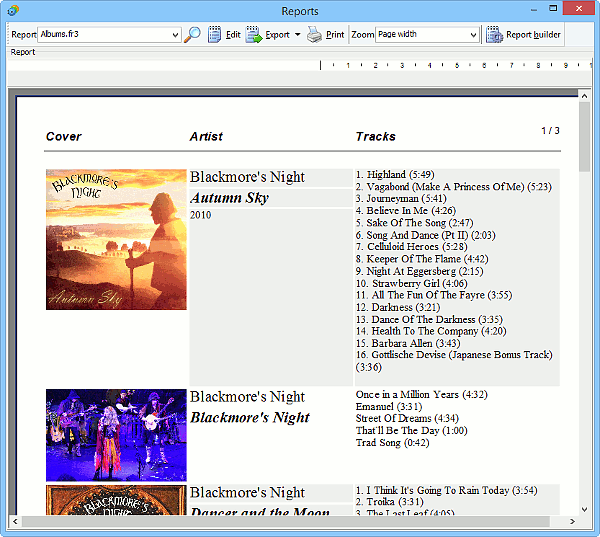
Task: Open the Export dropdown arrow
Action: [x=297, y=34]
